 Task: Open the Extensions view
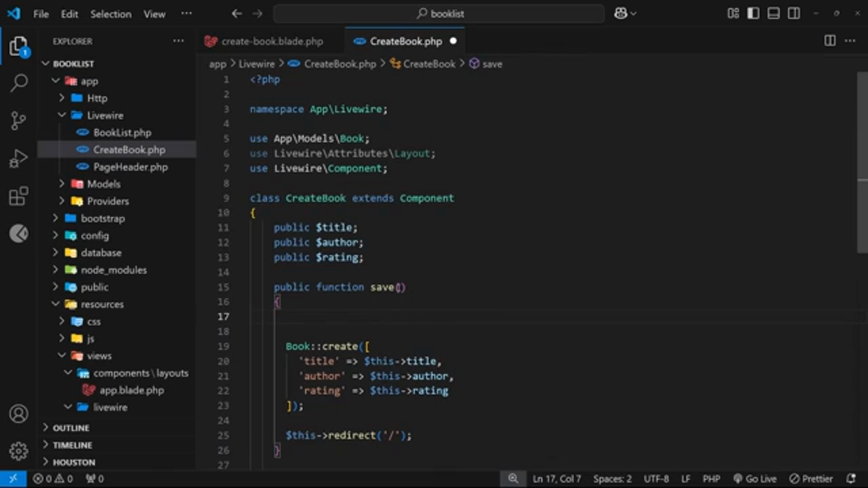(18, 197)
